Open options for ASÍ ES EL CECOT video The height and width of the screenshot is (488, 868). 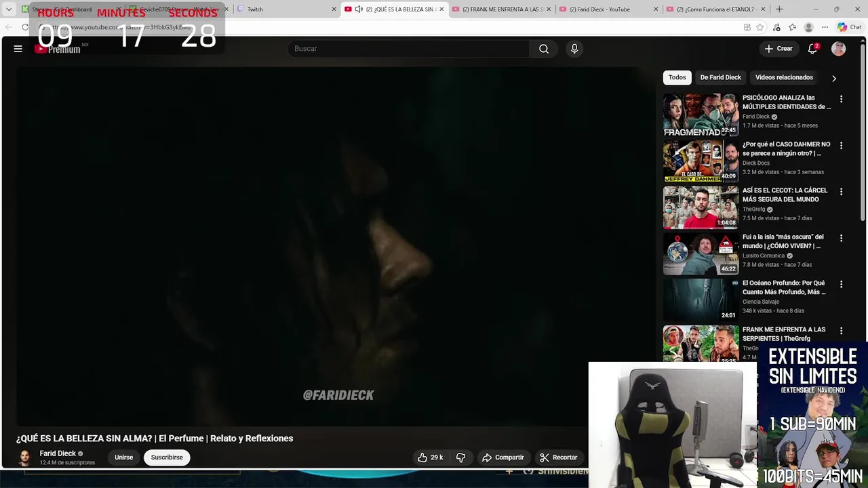(x=841, y=192)
